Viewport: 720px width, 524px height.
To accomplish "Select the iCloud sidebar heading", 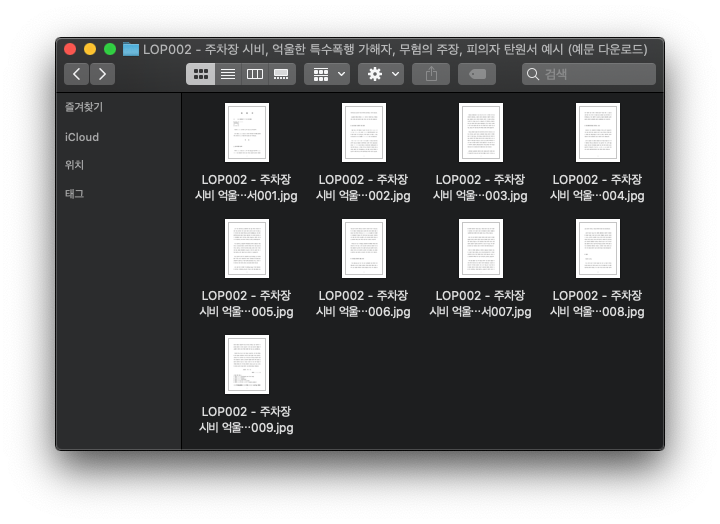I will [82, 137].
